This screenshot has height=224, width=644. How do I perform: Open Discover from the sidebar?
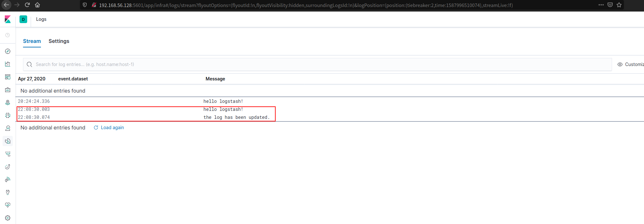click(8, 51)
